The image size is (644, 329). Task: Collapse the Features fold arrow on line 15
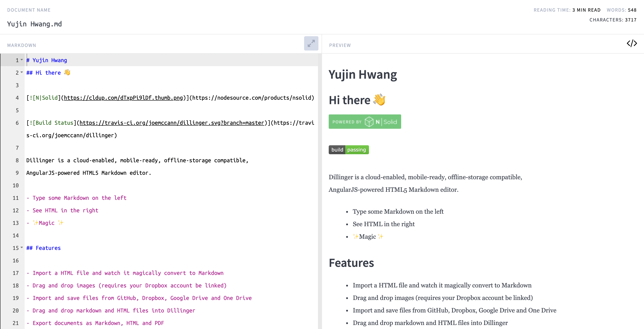[22, 248]
